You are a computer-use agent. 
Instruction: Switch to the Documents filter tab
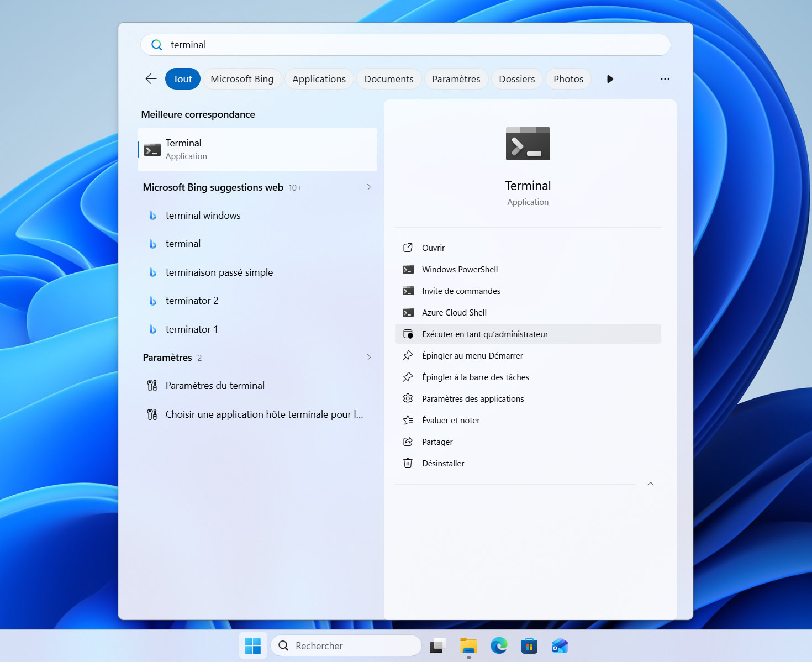[389, 79]
